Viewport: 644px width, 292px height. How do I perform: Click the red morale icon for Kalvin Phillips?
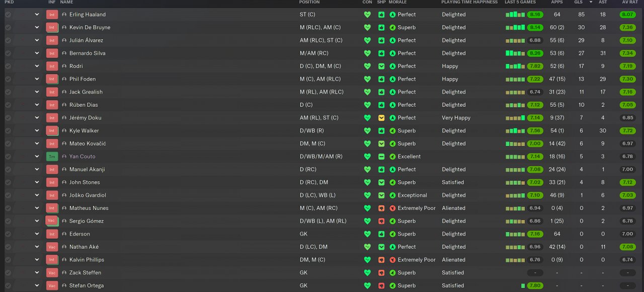point(392,260)
